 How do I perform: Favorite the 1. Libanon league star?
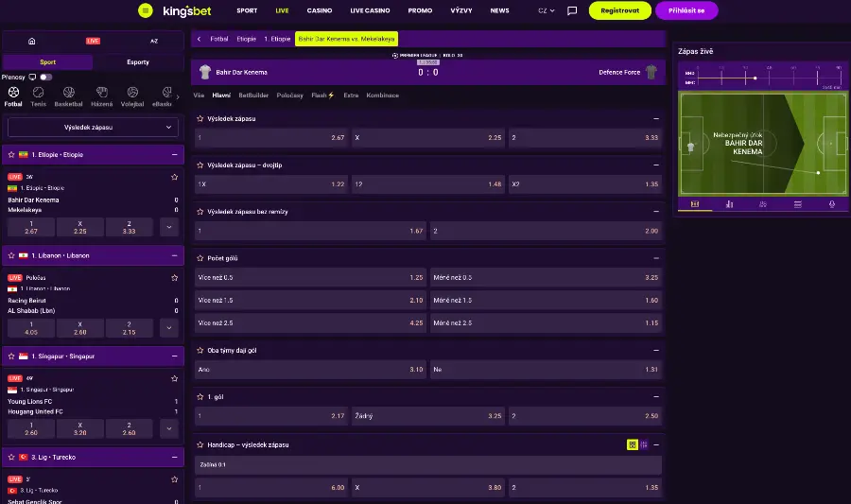11,255
